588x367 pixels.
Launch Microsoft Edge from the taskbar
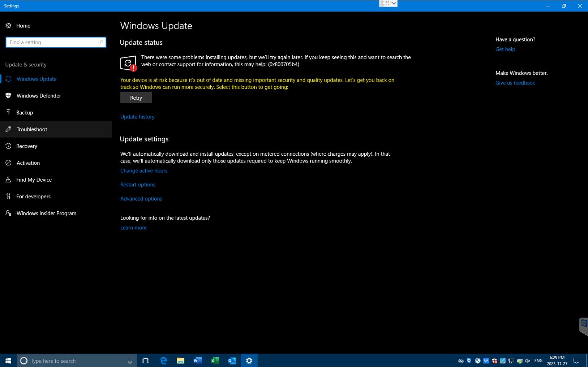(163, 360)
